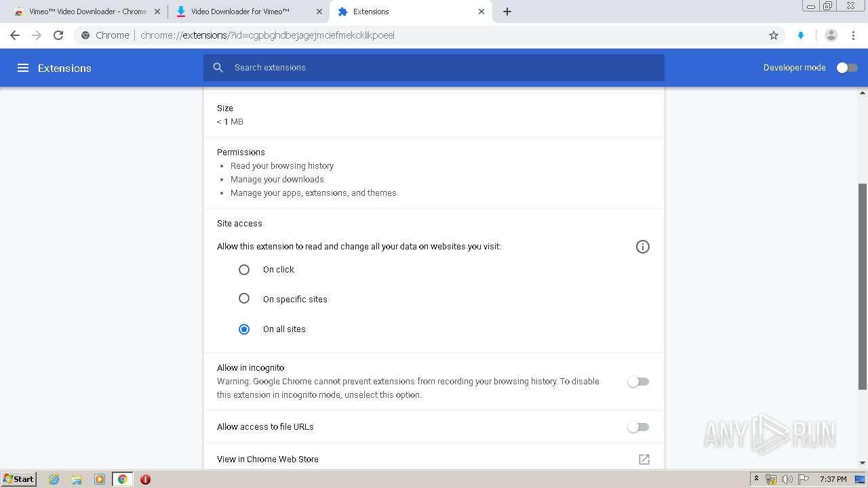Switch to Vimeo Video Downloader Chrome tab
This screenshot has width=868, height=488.
(87, 12)
